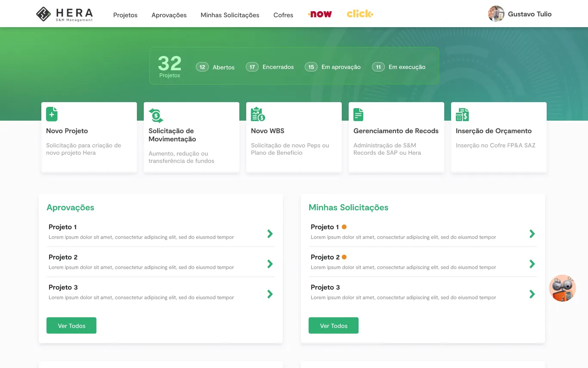
Task: Click the Gerenciamento de Recods document icon
Action: [x=358, y=114]
